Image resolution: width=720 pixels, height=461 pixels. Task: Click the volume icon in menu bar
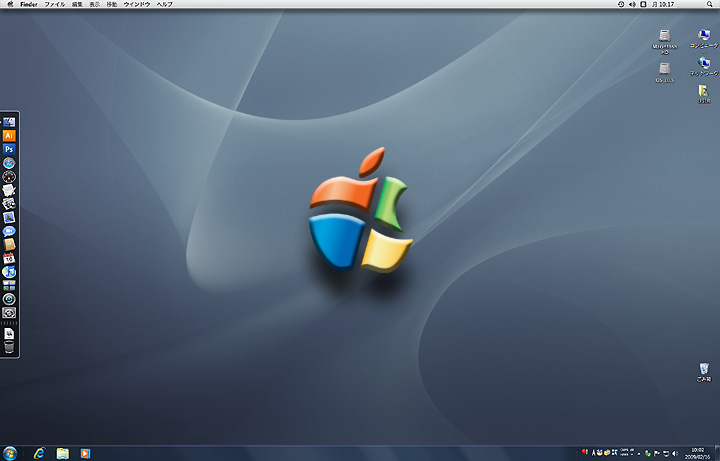pyautogui.click(x=632, y=4)
